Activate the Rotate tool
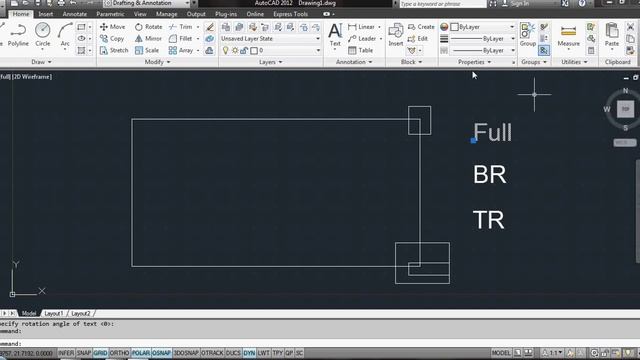The height and width of the screenshot is (360, 640). pyautogui.click(x=149, y=27)
